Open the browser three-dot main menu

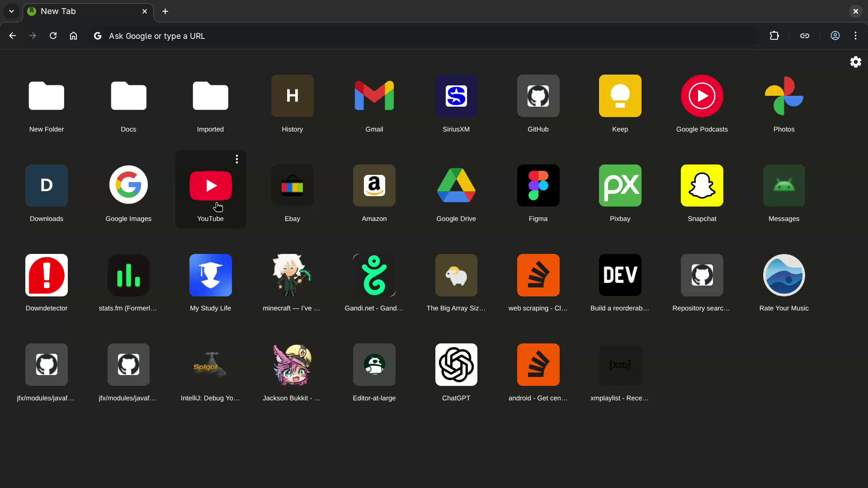click(x=855, y=36)
